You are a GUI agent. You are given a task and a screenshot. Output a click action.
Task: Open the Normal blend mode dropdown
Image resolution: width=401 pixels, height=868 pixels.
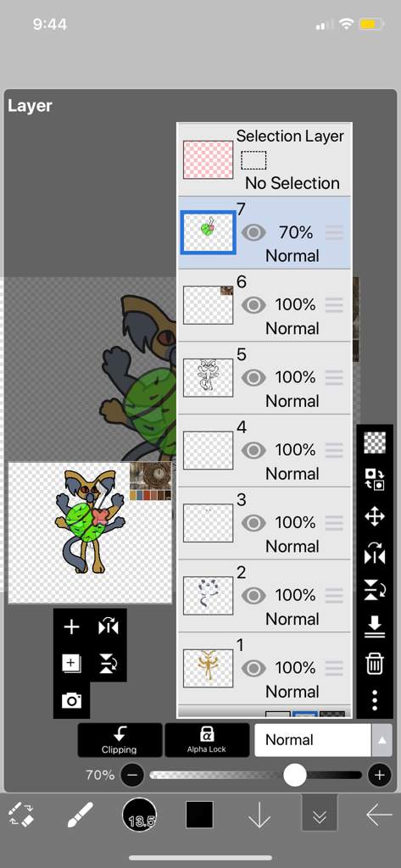click(312, 740)
